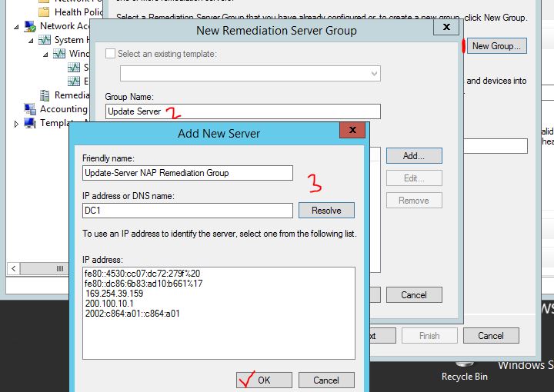Click Cancel in Add New Server dialog
The image size is (554, 392).
326,380
